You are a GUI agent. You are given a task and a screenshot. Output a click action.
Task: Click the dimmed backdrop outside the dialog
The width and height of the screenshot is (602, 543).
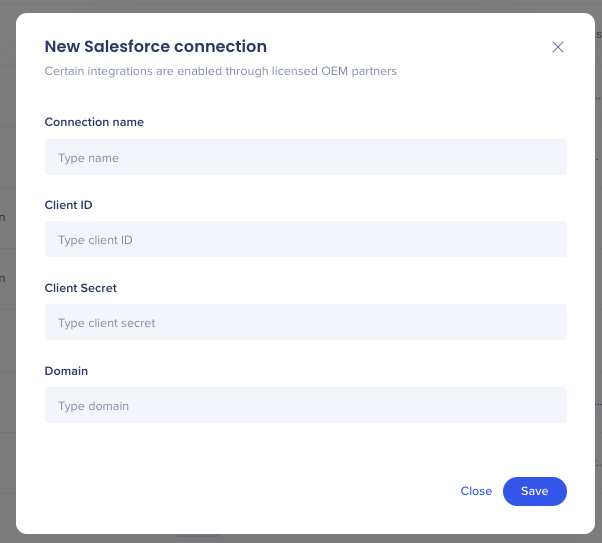tap(7, 300)
